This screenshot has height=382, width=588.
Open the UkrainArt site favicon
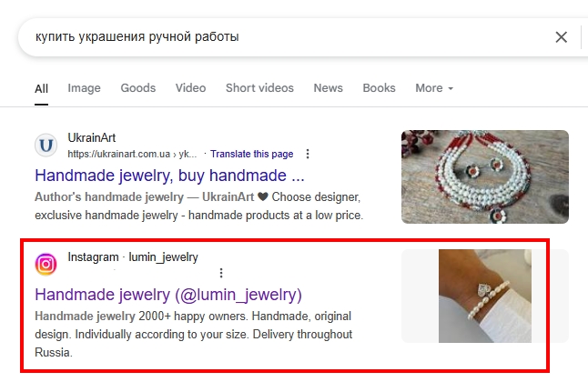[46, 146]
